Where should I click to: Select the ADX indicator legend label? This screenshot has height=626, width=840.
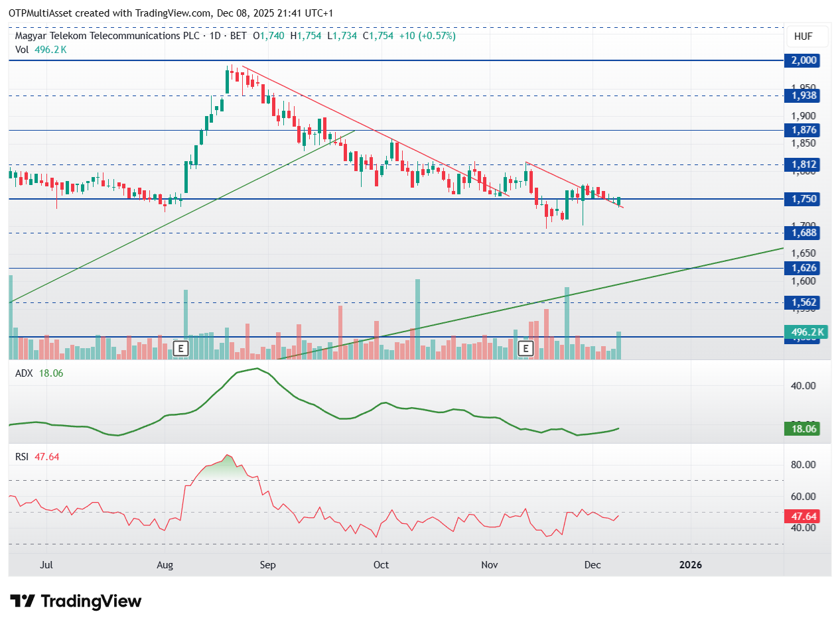point(24,373)
